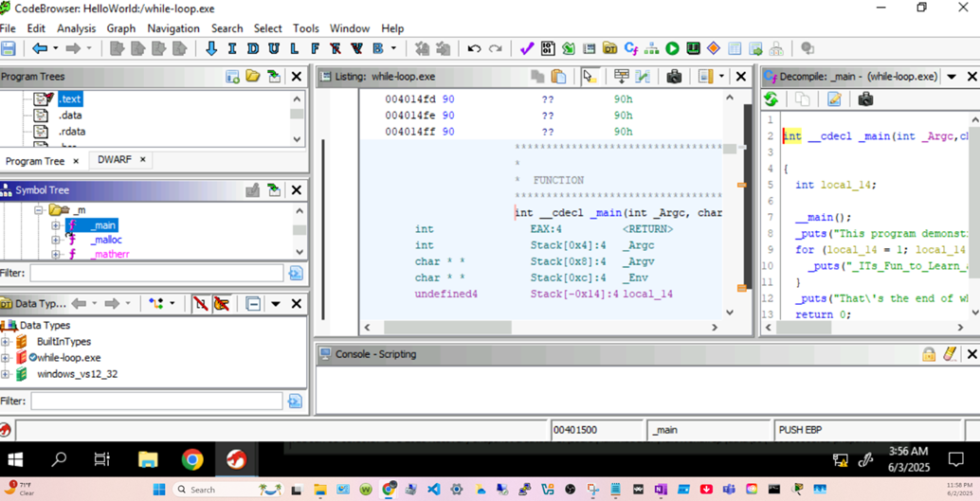The width and height of the screenshot is (980, 501).
Task: Open the Data Type Manager menu dropdown triangle
Action: (275, 304)
